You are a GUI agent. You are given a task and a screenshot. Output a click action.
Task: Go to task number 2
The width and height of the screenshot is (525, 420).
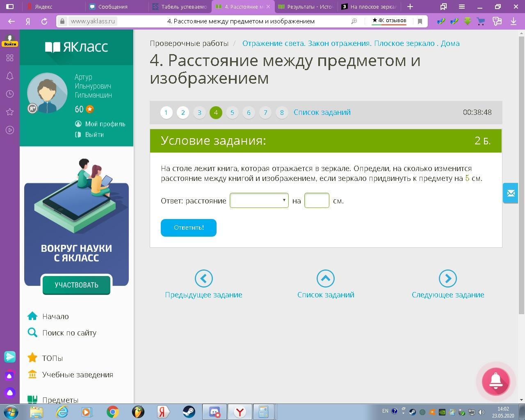click(183, 112)
